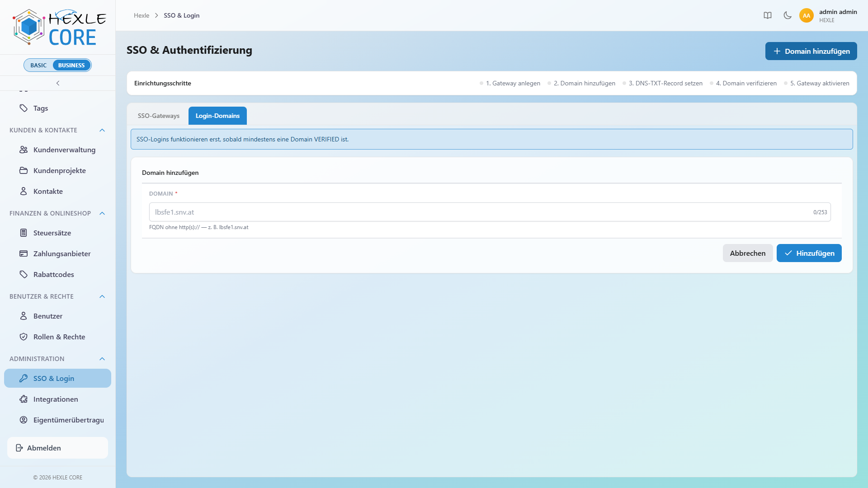Screen dimensions: 868x488
Task: Click step 5. Gateway aktivieren
Action: click(x=816, y=83)
